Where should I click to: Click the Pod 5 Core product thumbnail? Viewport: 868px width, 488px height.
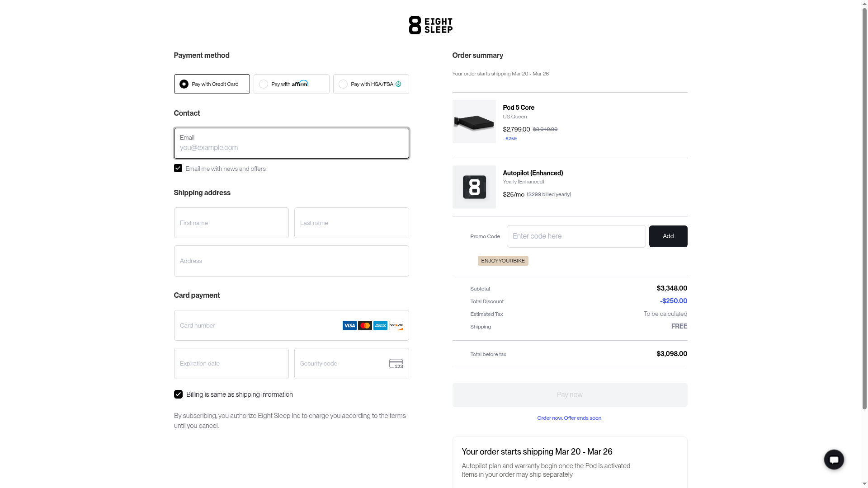tap(474, 122)
